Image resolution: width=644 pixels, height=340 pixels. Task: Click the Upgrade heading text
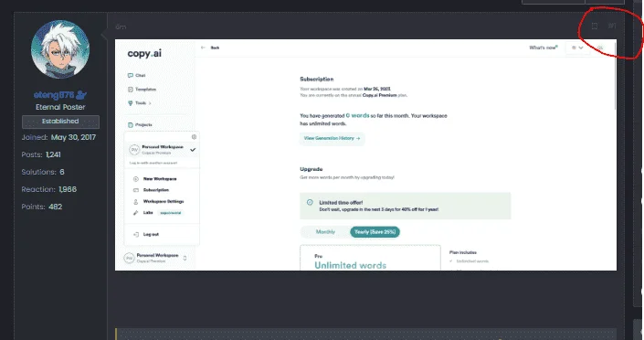coord(311,169)
